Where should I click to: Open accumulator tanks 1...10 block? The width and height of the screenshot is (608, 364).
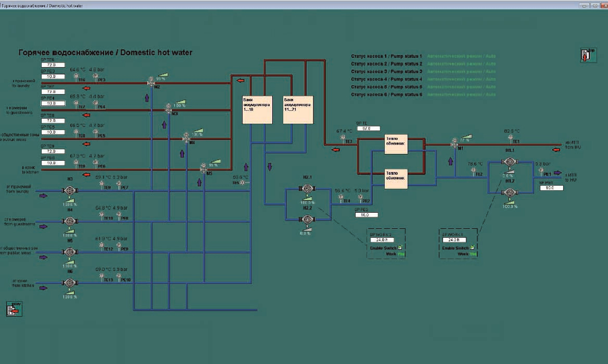click(x=257, y=110)
